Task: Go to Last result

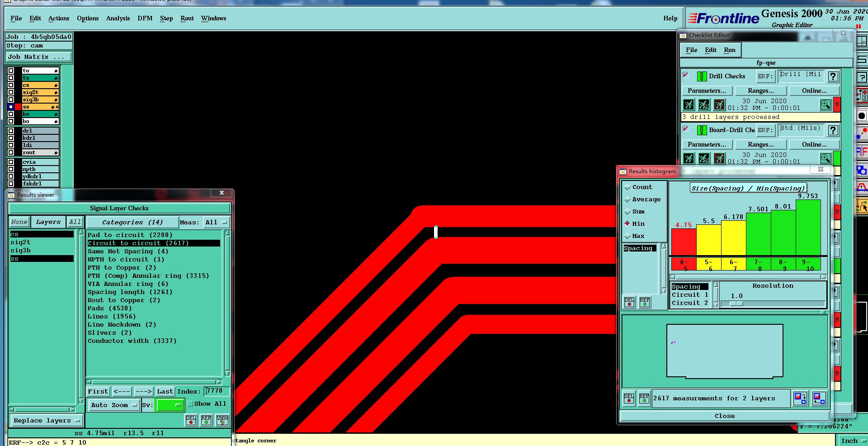Action: click(165, 392)
